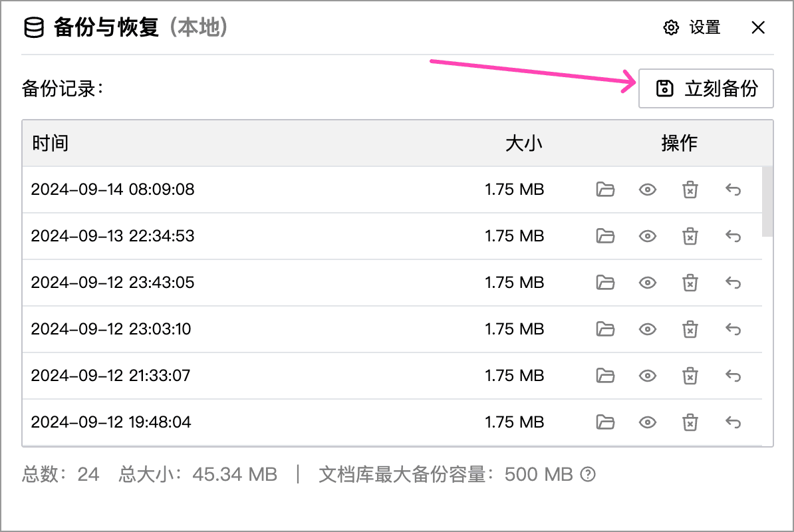The height and width of the screenshot is (532, 794).
Task: Preview the 2024-09-13 22:34:53 backup
Action: tap(648, 236)
